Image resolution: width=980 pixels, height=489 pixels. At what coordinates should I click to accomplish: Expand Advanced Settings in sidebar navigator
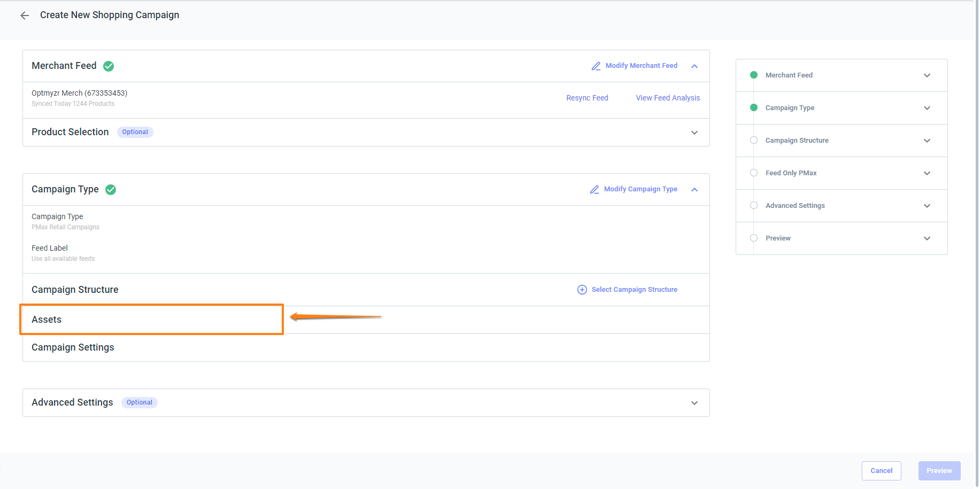(x=927, y=206)
